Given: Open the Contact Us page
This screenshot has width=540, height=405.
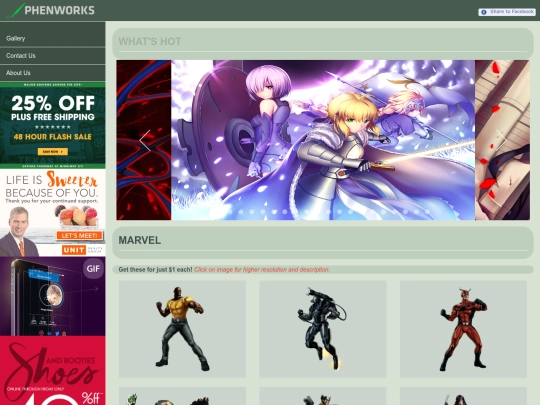Looking at the screenshot, I should 53,55.
